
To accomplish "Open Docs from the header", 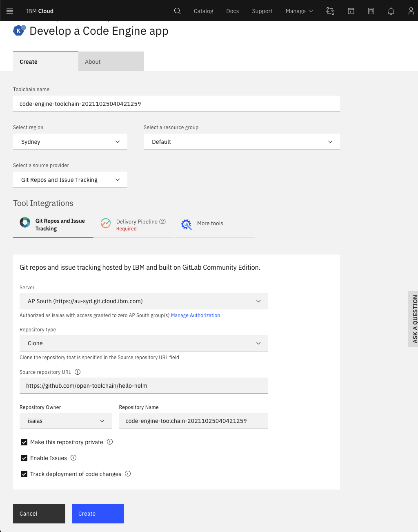I will point(233,11).
